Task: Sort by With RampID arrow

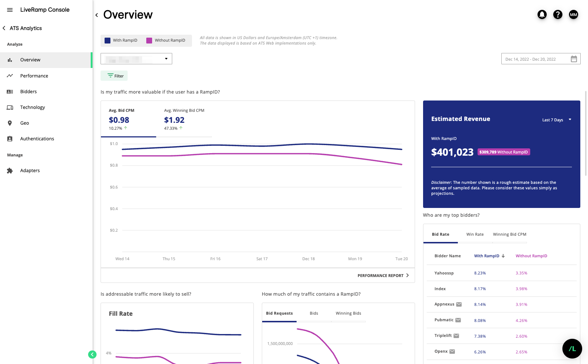Action: click(x=503, y=256)
